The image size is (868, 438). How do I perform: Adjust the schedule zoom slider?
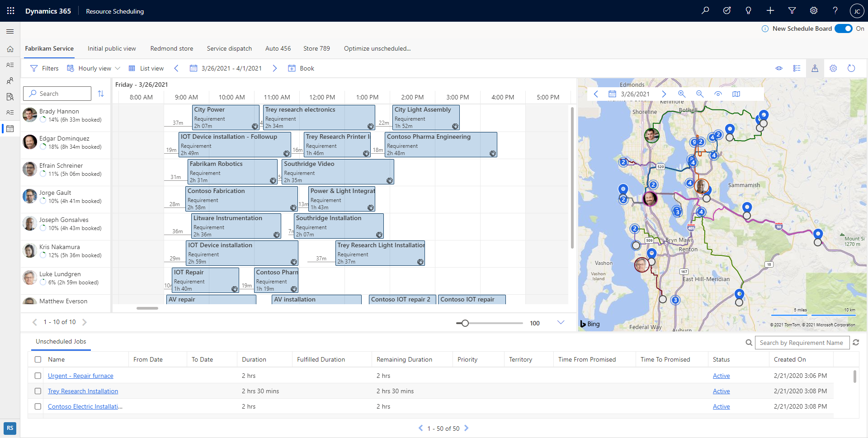click(465, 323)
